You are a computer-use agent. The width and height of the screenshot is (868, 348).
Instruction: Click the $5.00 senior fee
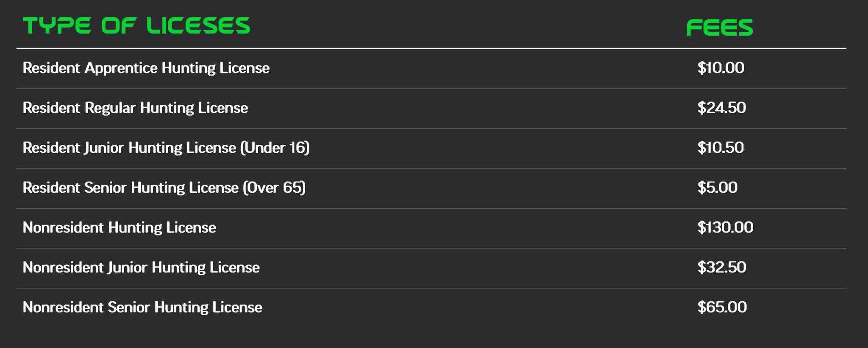tap(718, 188)
